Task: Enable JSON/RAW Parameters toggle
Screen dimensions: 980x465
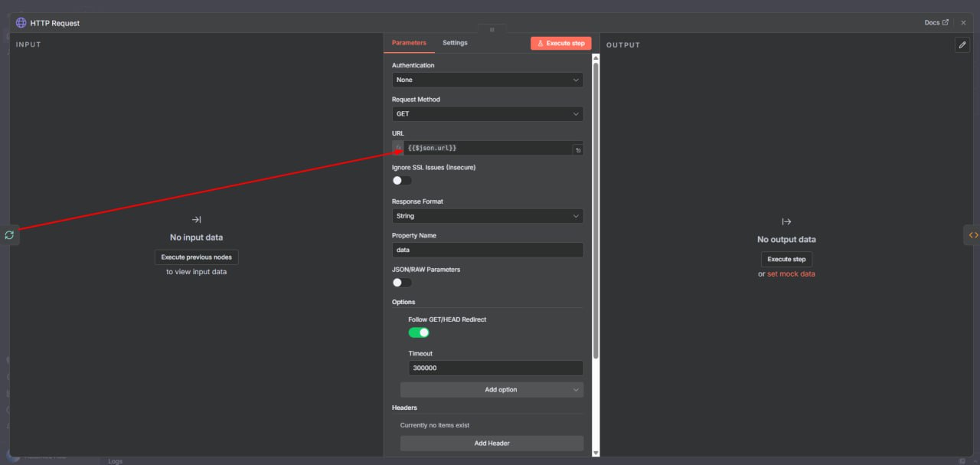Action: [x=400, y=282]
